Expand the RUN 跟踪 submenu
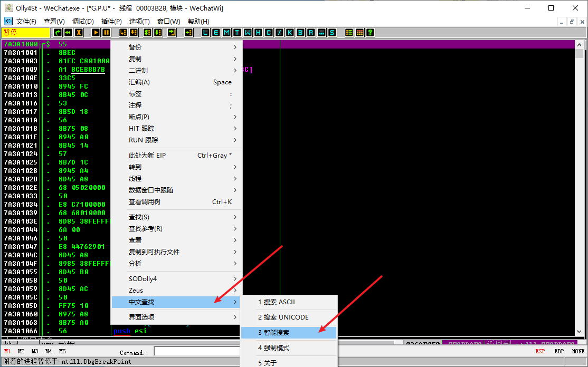 click(176, 140)
